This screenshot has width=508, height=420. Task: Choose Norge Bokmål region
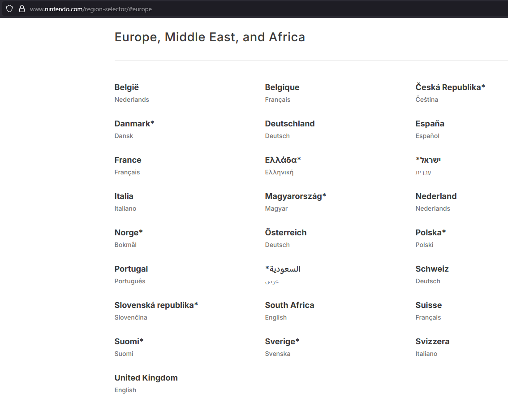coord(128,238)
